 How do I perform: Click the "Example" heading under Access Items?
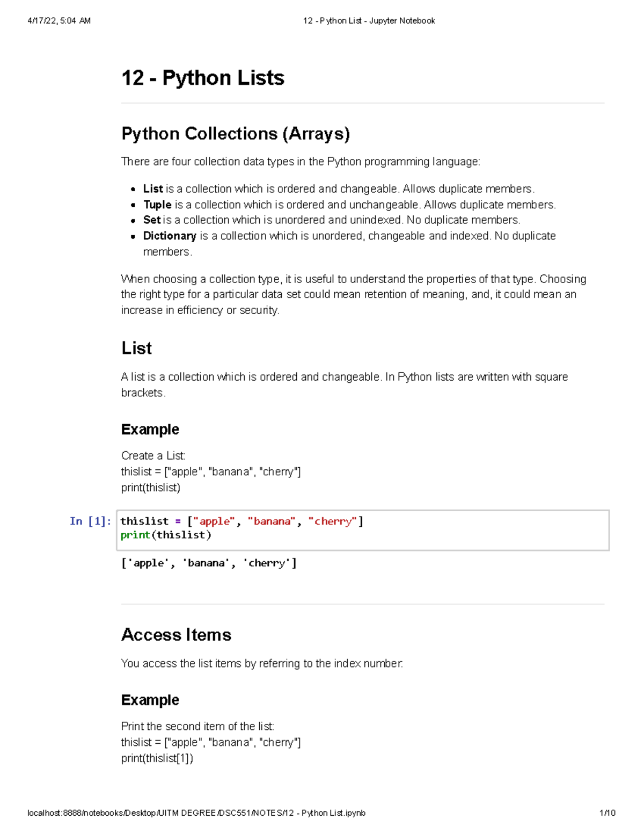tap(150, 700)
